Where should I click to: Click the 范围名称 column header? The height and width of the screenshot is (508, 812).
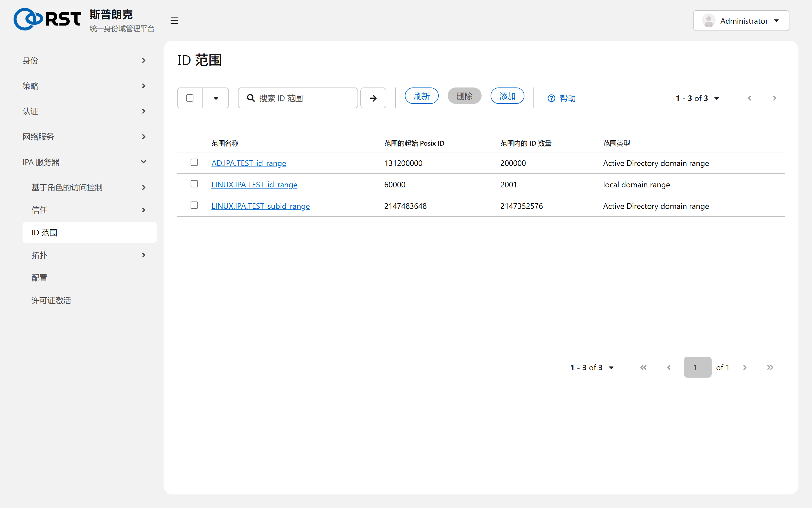(x=225, y=143)
